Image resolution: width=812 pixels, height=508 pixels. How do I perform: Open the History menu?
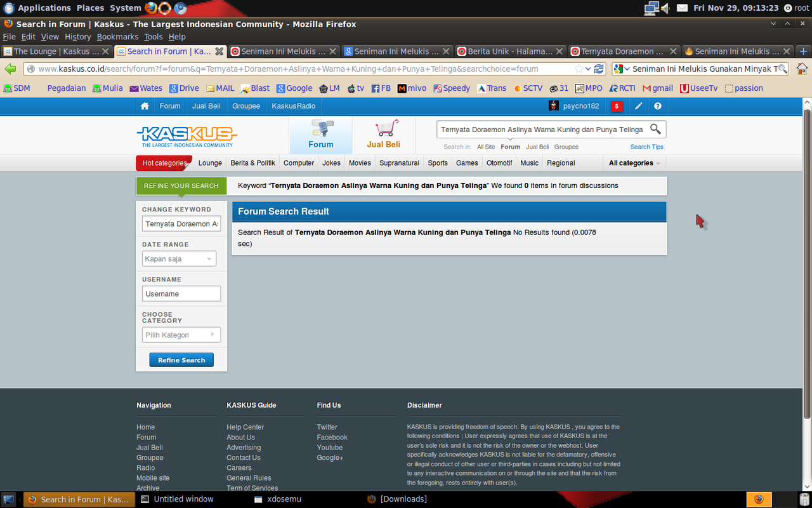pyautogui.click(x=78, y=37)
